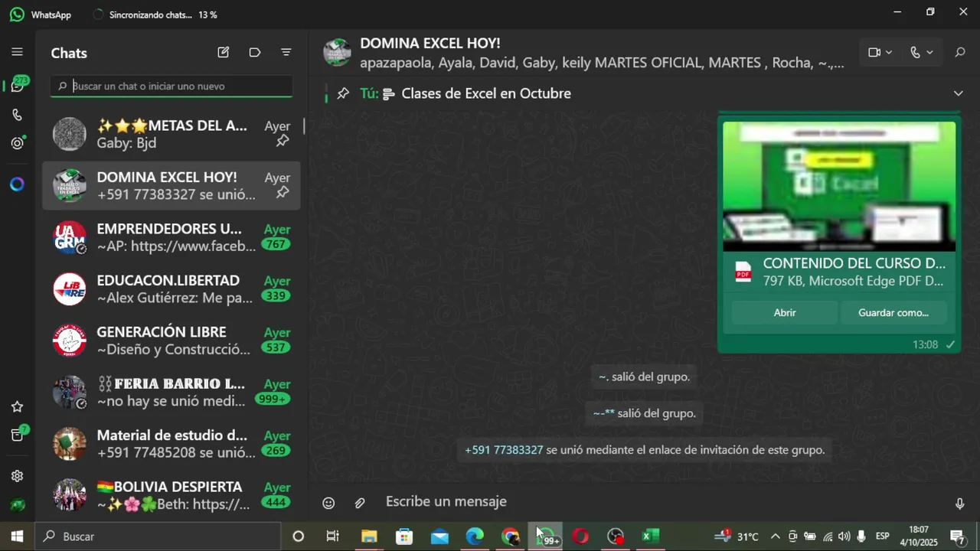Screen dimensions: 980x551
Task: Search within the open chat
Action: pos(960,52)
